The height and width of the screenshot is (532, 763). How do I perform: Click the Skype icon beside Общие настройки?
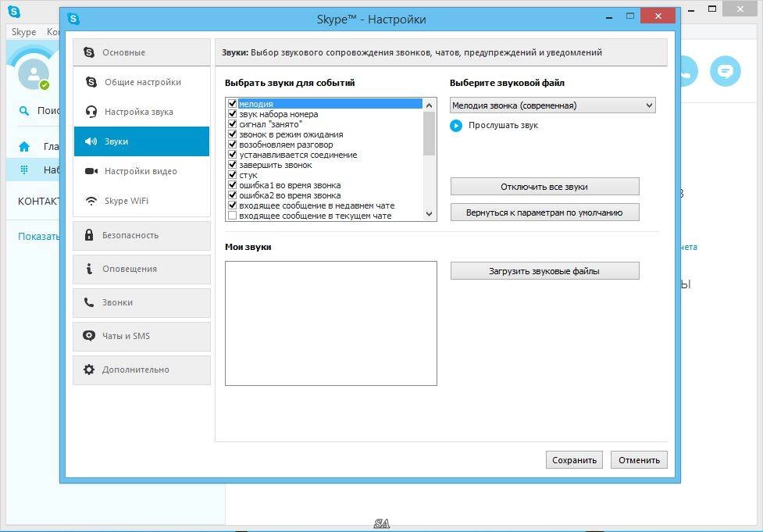tap(91, 82)
